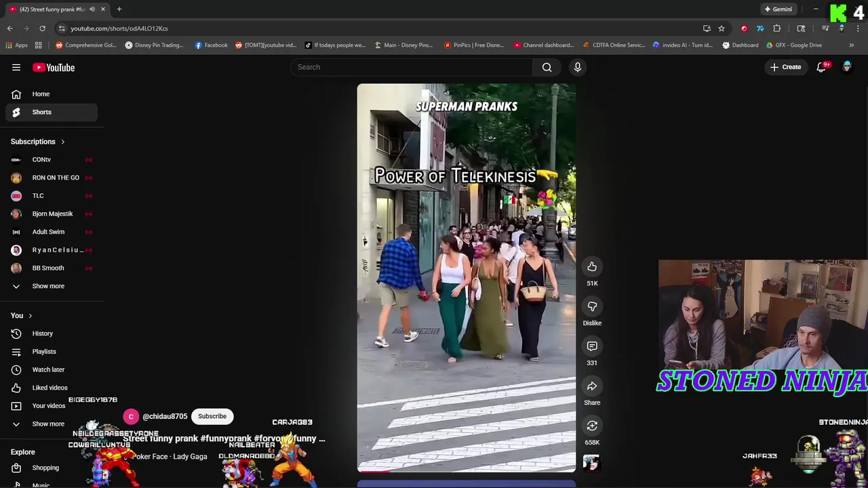The image size is (868, 488).
Task: Open the @chidau8705 channel name
Action: (x=165, y=416)
